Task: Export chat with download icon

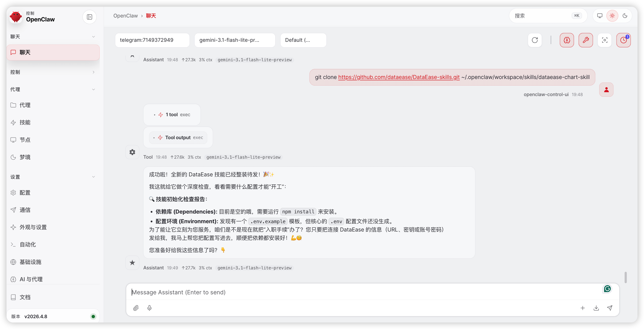Action: coord(596,308)
